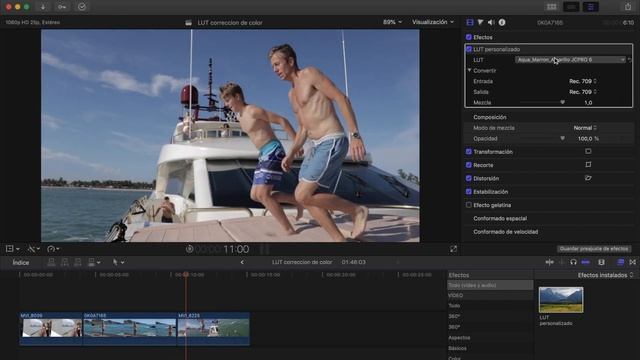Select Todo (vídeo y audio) effects category

tap(490, 285)
